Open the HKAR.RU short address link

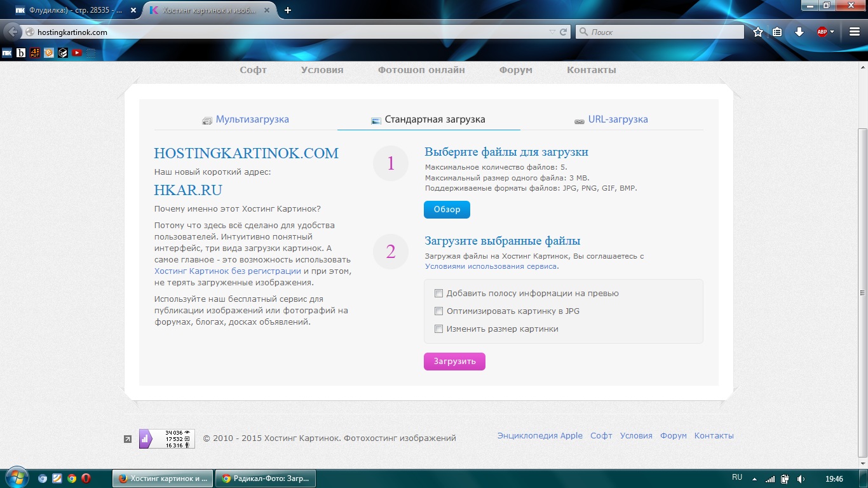188,190
